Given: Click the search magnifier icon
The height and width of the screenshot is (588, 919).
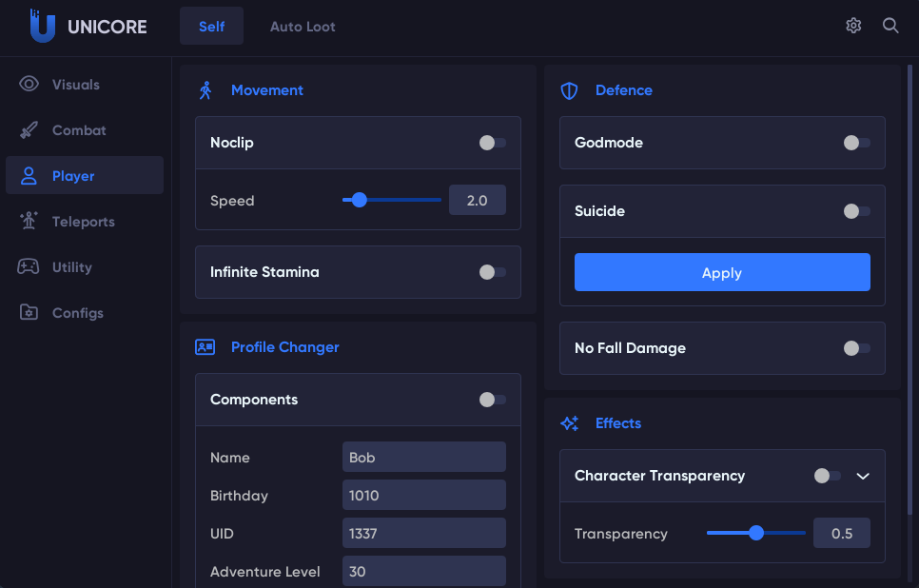Looking at the screenshot, I should click(890, 26).
